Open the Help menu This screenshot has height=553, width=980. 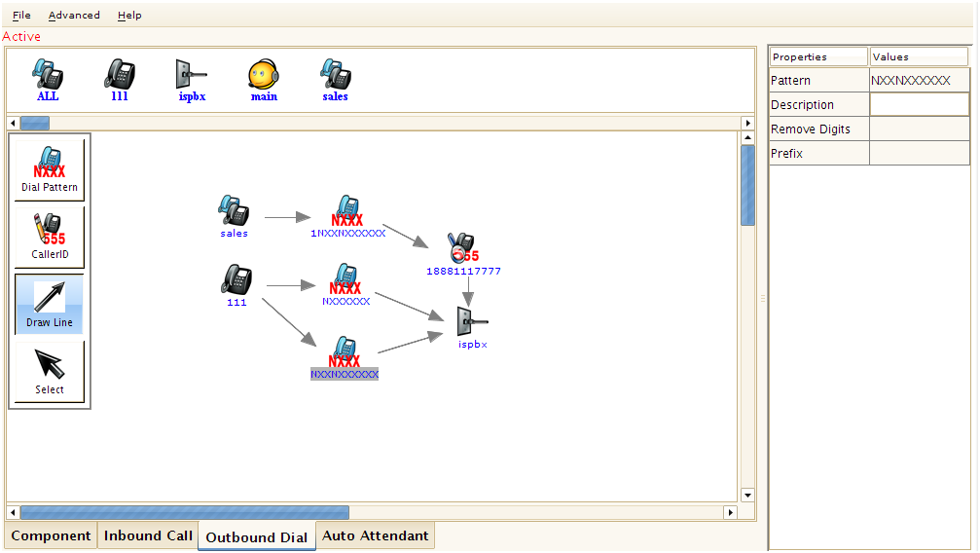click(129, 16)
